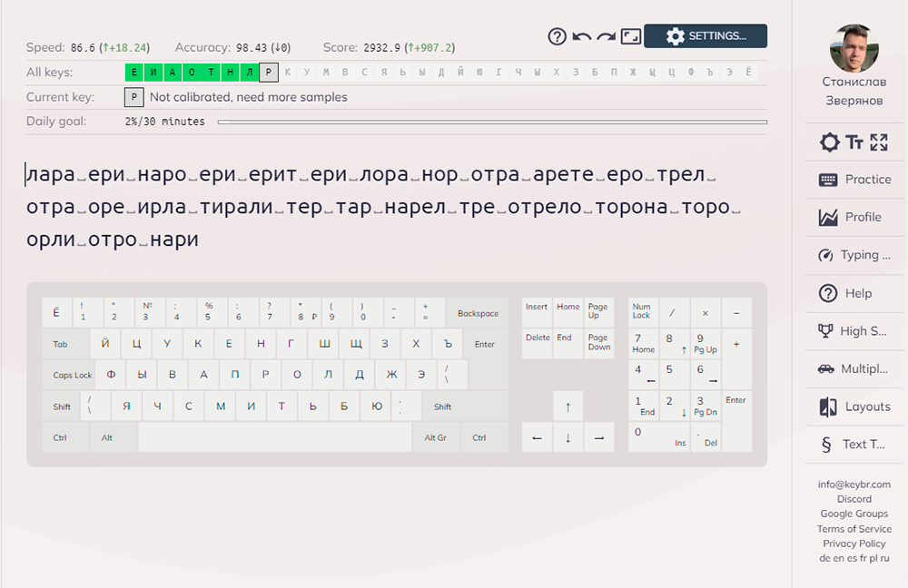
Task: Click the green Л key indicator in All keys
Action: pyautogui.click(x=249, y=73)
